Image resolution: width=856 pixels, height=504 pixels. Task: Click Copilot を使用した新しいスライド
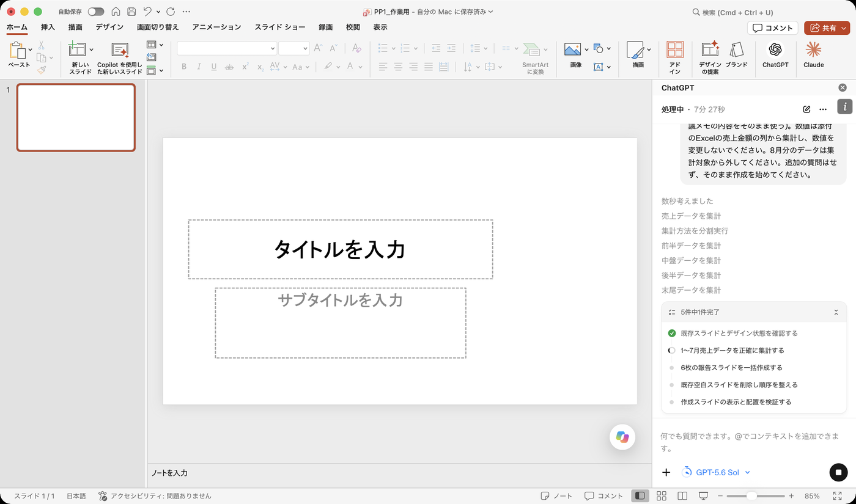pyautogui.click(x=120, y=57)
